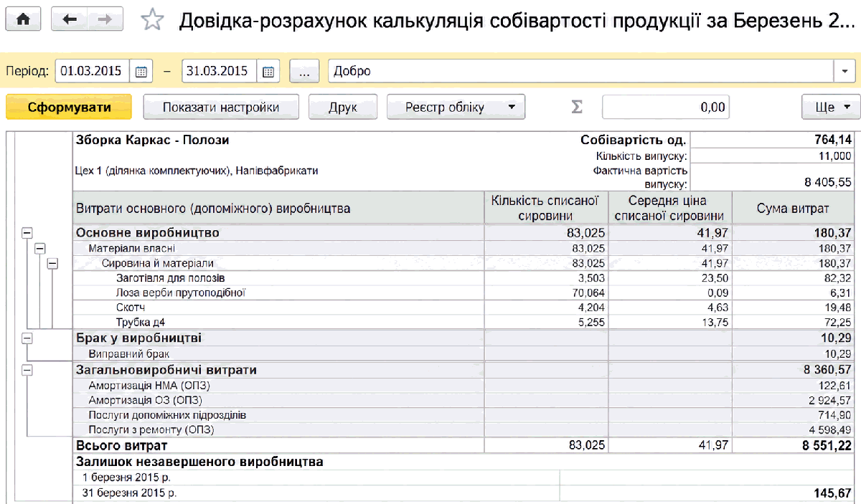861x504 pixels.
Task: Open period selection with ellipsis button
Action: pos(304,71)
